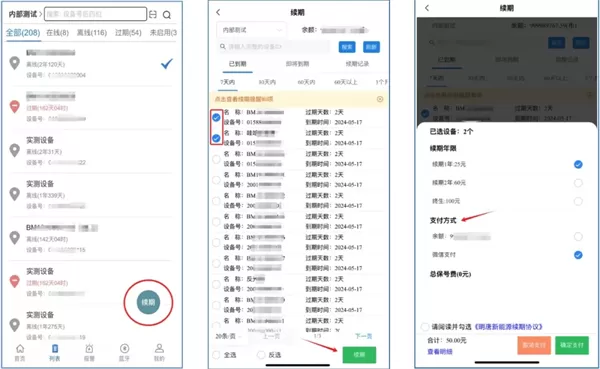The width and height of the screenshot is (600, 369).
Task: Tap the blue 刷新 refresh button
Action: pos(371,47)
